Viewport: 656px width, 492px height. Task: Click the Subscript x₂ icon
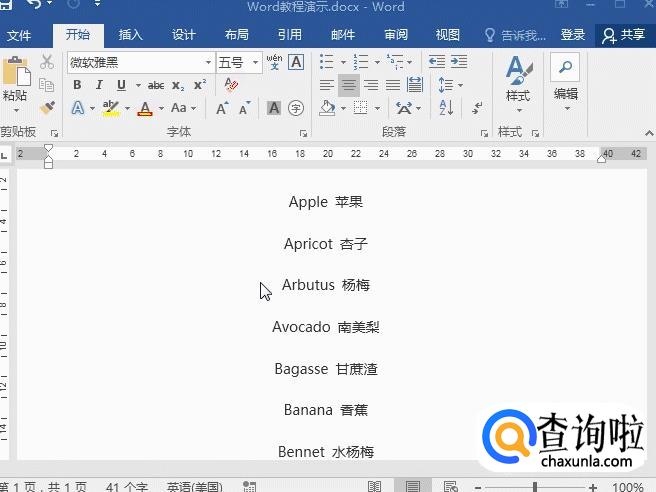[178, 85]
